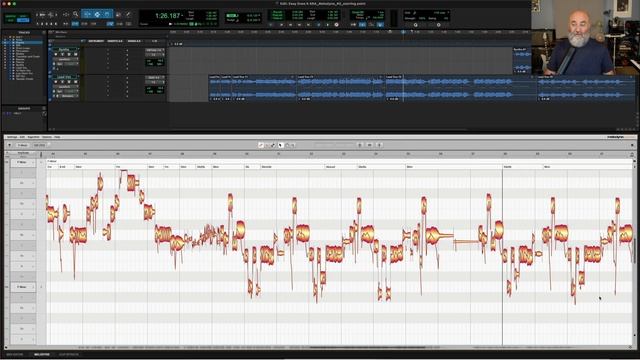Recall zoom preset 5
This screenshot has width=640, height=360.
[56, 24]
